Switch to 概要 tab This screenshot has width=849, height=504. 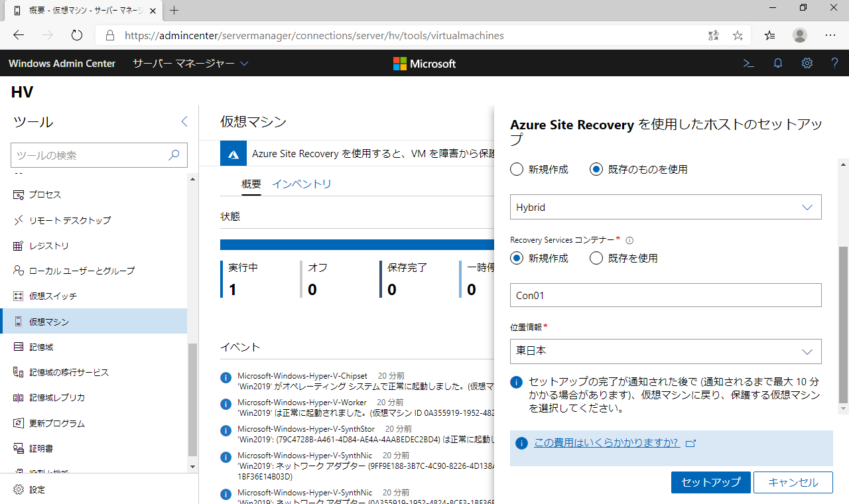pos(251,184)
